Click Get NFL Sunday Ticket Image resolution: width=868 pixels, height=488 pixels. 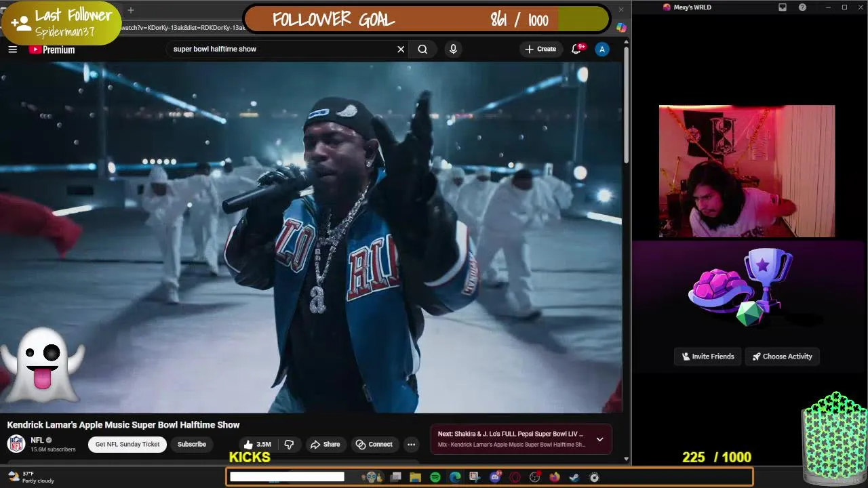point(127,445)
